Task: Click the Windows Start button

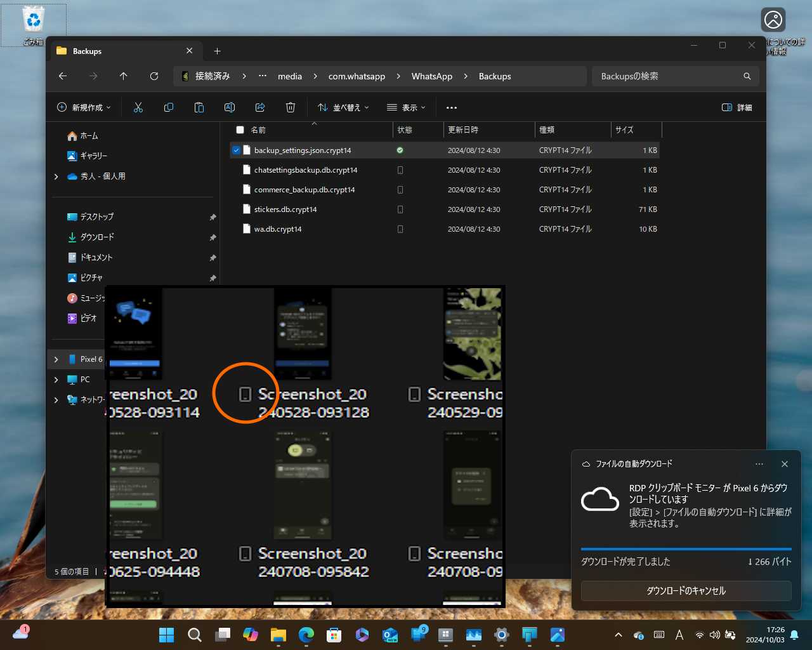Action: (x=167, y=635)
